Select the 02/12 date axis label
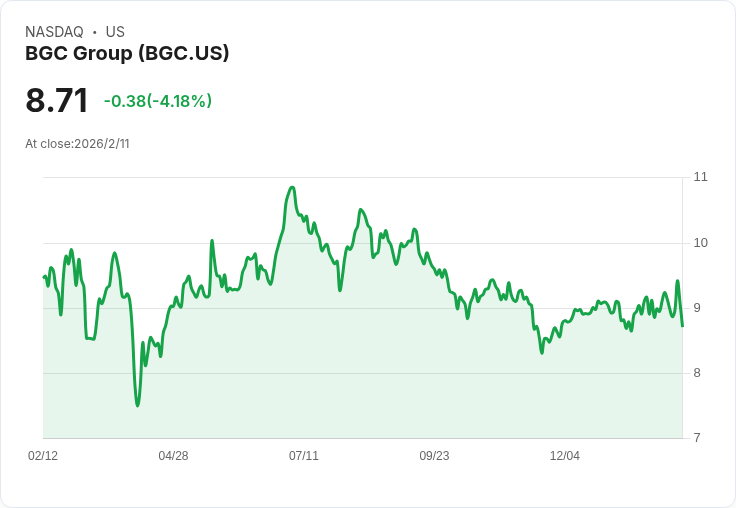 tap(43, 456)
